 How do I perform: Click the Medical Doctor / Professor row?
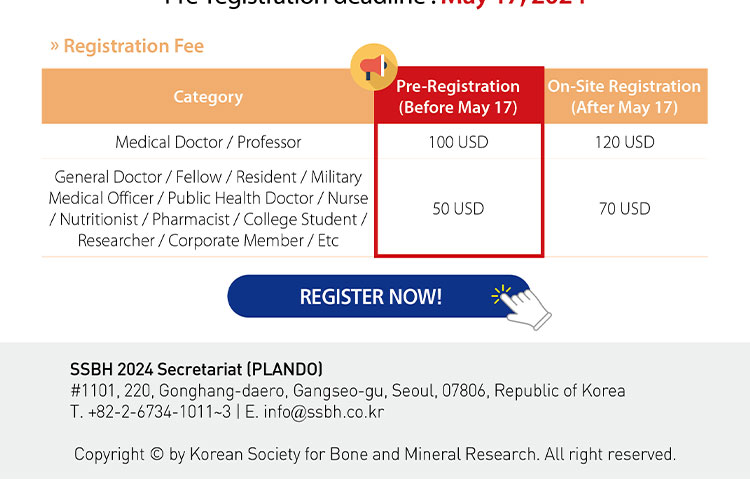tap(375, 142)
